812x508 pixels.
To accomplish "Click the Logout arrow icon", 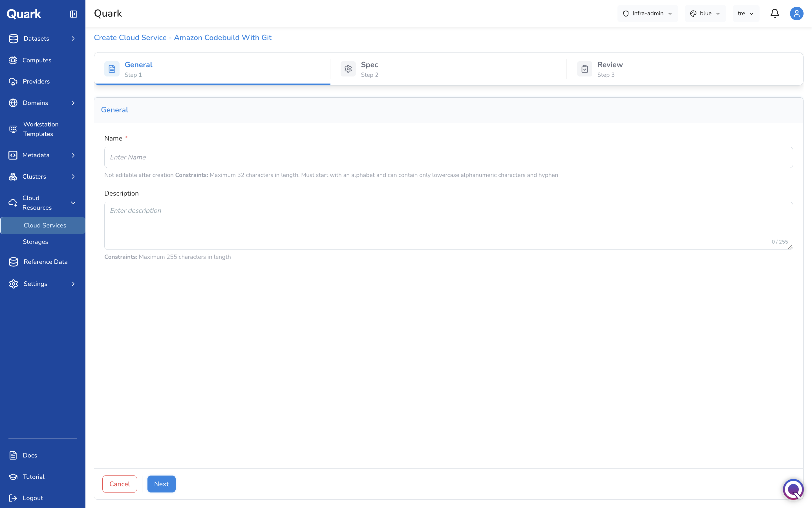I will 13,498.
